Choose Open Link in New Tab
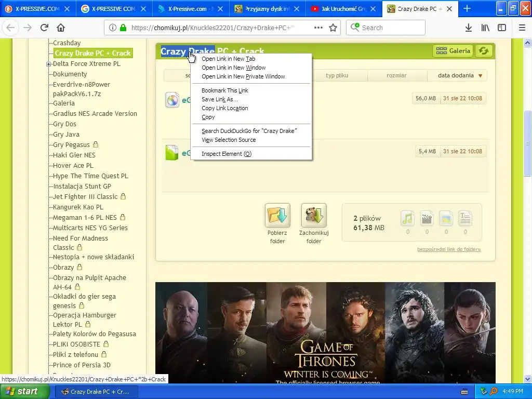 click(251, 59)
